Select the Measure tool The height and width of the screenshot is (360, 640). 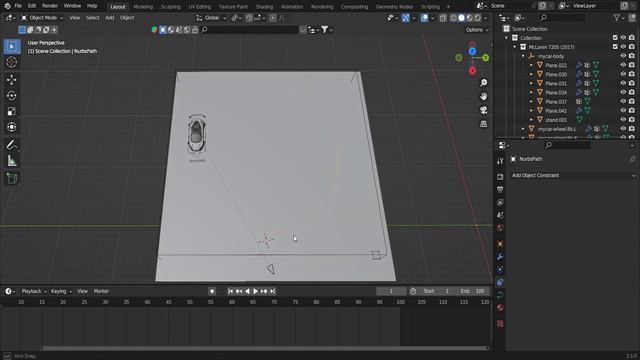12,161
